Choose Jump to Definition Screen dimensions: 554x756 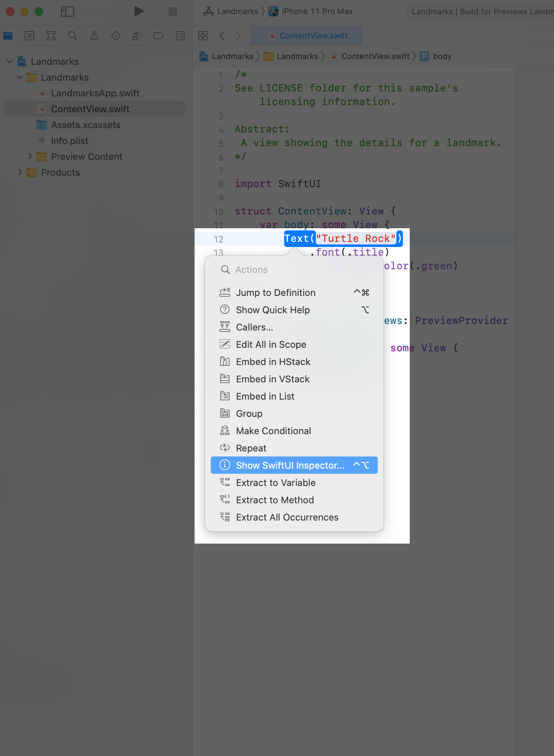(x=294, y=293)
